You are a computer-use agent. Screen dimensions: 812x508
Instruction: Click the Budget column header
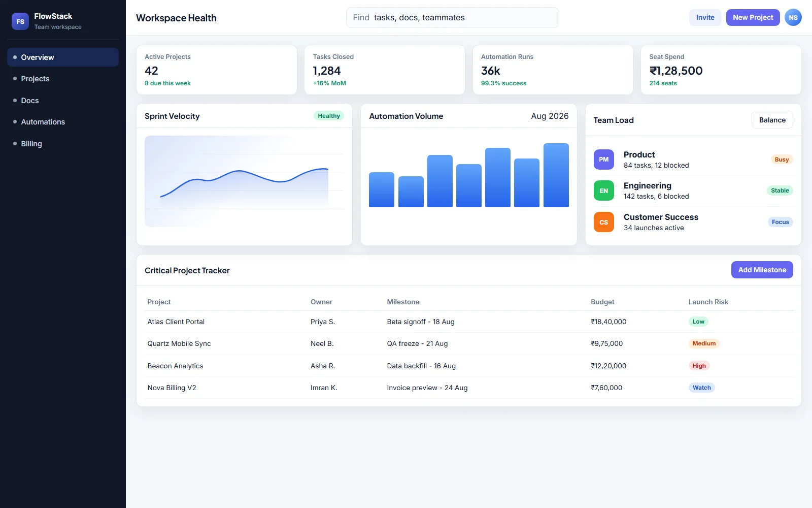click(x=602, y=302)
